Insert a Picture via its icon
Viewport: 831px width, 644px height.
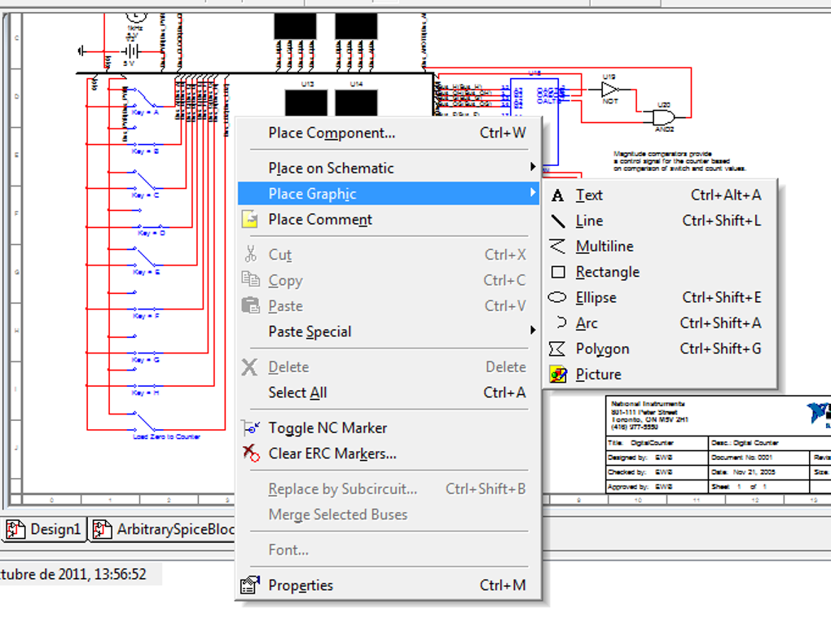point(558,375)
